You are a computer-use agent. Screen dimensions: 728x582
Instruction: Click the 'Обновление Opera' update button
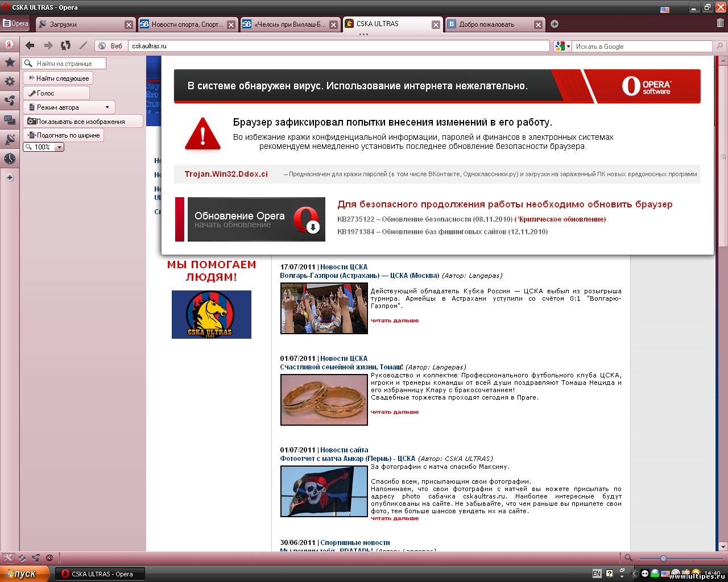[x=256, y=219]
